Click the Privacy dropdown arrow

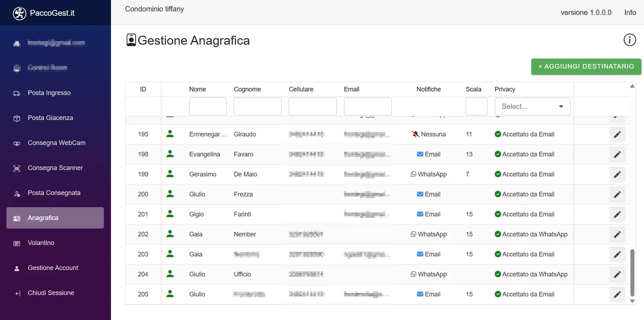pos(561,106)
